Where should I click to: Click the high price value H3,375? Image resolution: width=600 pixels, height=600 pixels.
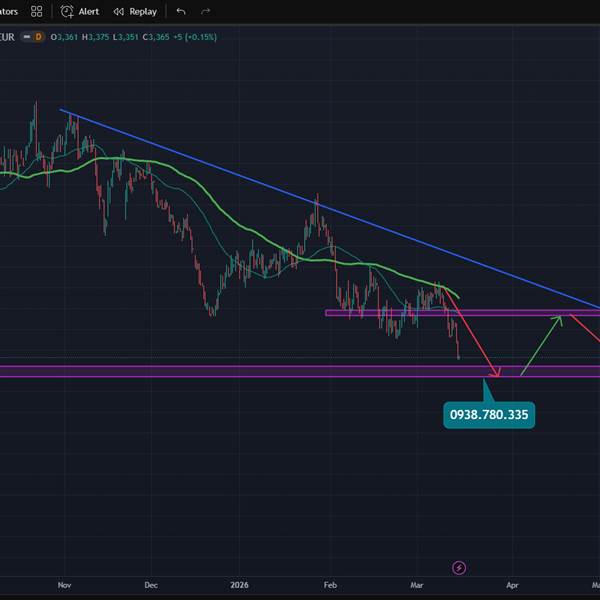coord(95,37)
